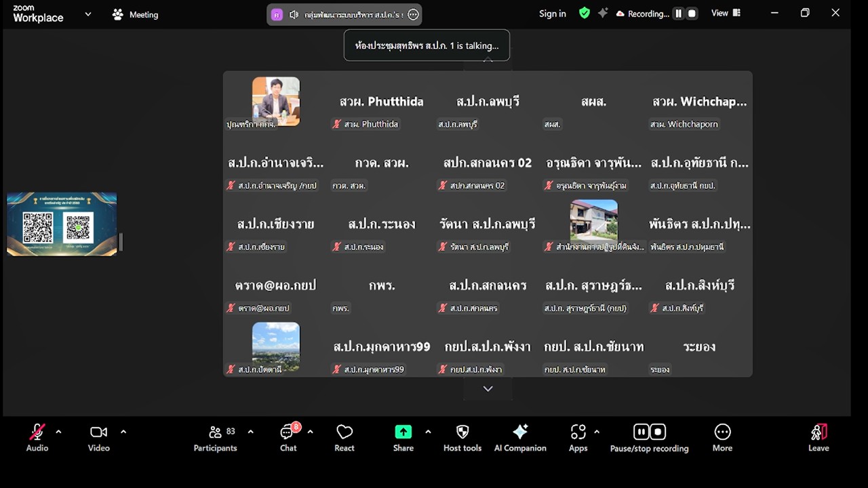Open sharing options ellipsis in the top pill

point(413,14)
